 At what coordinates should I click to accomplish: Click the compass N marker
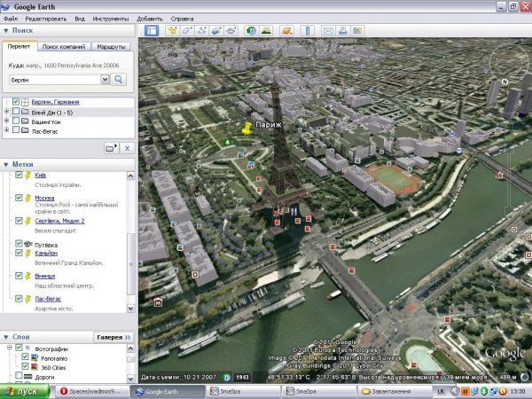(x=505, y=82)
